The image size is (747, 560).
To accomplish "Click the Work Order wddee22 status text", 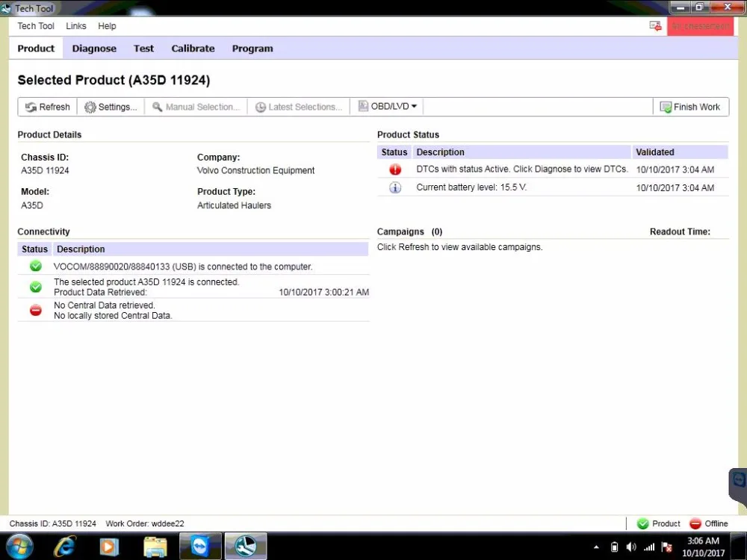I will pyautogui.click(x=145, y=524).
